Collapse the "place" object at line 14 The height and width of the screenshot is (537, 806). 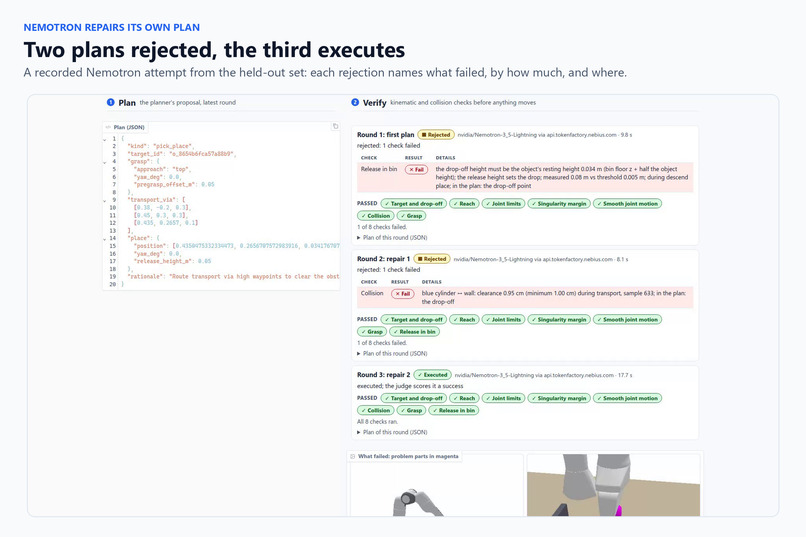(x=105, y=239)
